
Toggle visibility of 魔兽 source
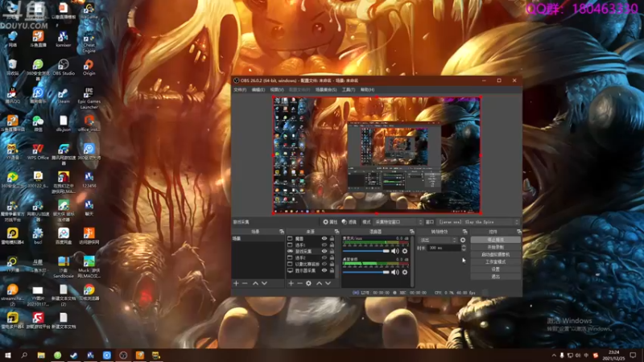324,238
